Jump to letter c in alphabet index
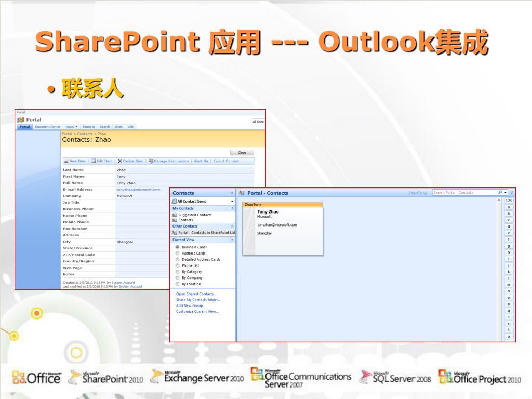 pyautogui.click(x=508, y=220)
